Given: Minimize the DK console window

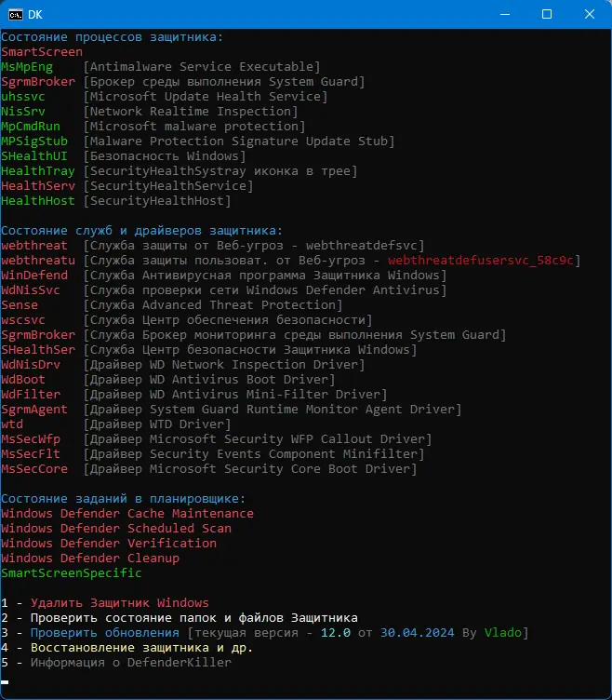Looking at the screenshot, I should 505,14.
